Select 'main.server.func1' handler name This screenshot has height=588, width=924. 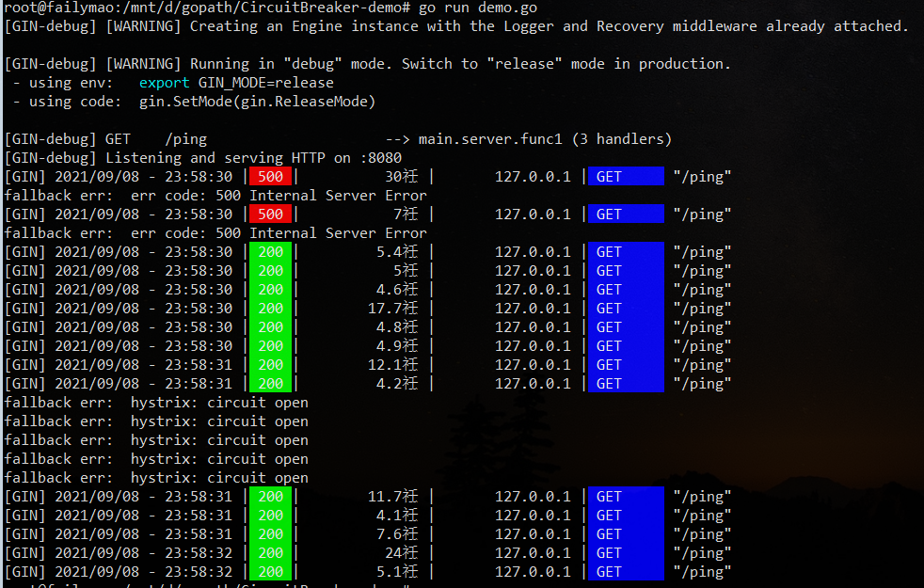click(490, 139)
